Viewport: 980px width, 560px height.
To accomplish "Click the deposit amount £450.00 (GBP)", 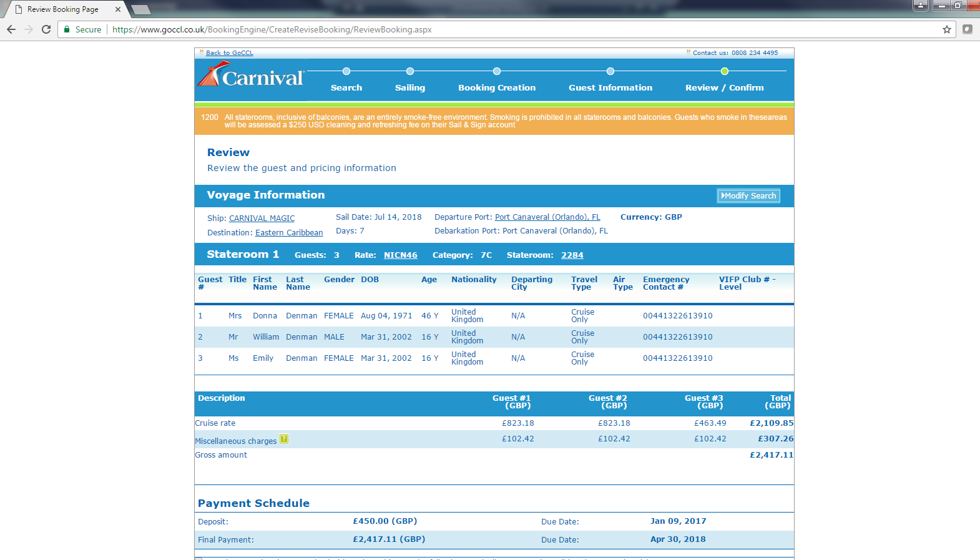I will pyautogui.click(x=385, y=521).
